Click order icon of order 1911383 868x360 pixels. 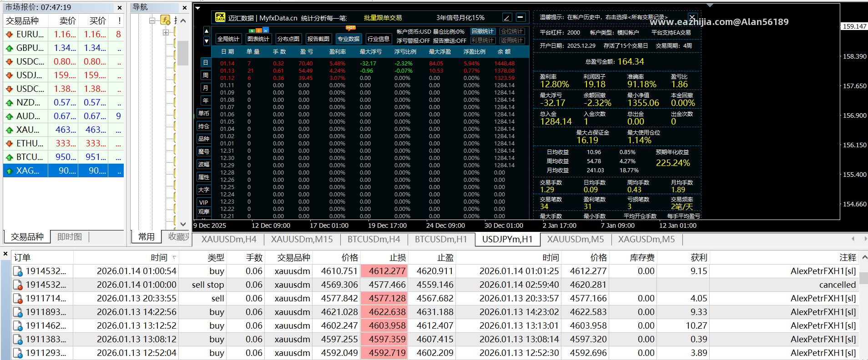[x=18, y=340]
